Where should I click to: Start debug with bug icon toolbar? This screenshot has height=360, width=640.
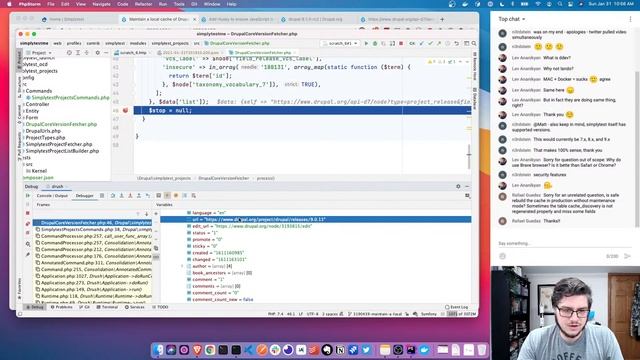point(375,43)
